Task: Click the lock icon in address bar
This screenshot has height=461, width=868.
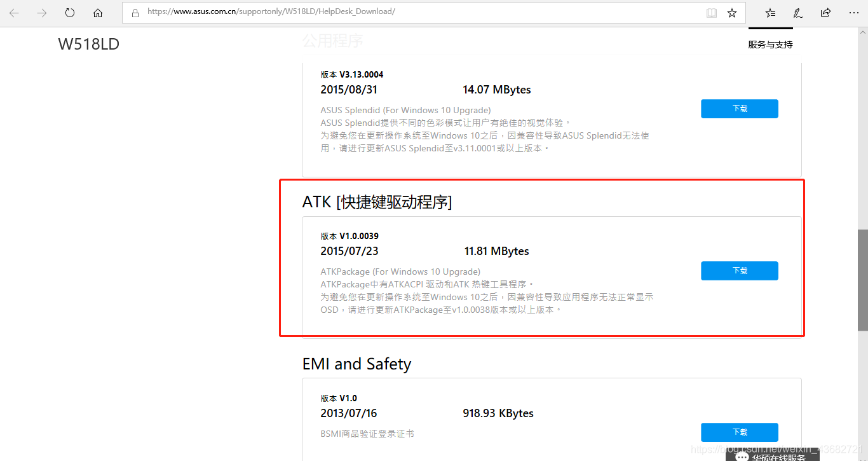Action: click(135, 13)
